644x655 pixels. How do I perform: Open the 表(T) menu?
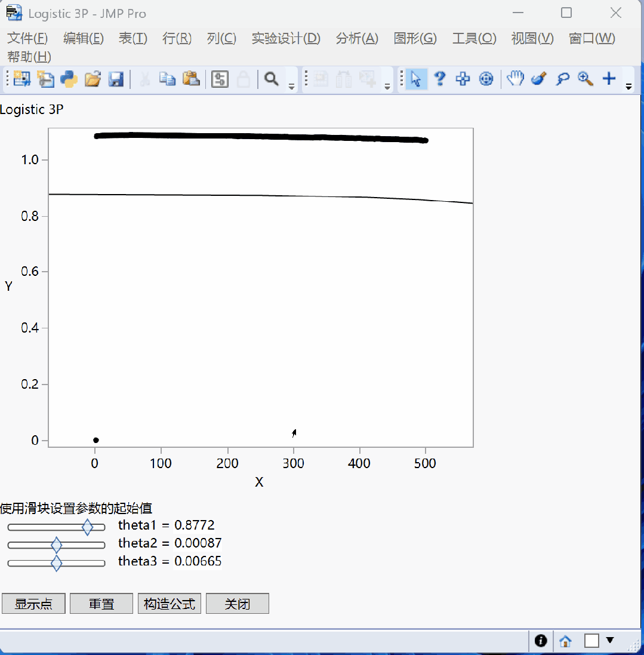point(133,38)
